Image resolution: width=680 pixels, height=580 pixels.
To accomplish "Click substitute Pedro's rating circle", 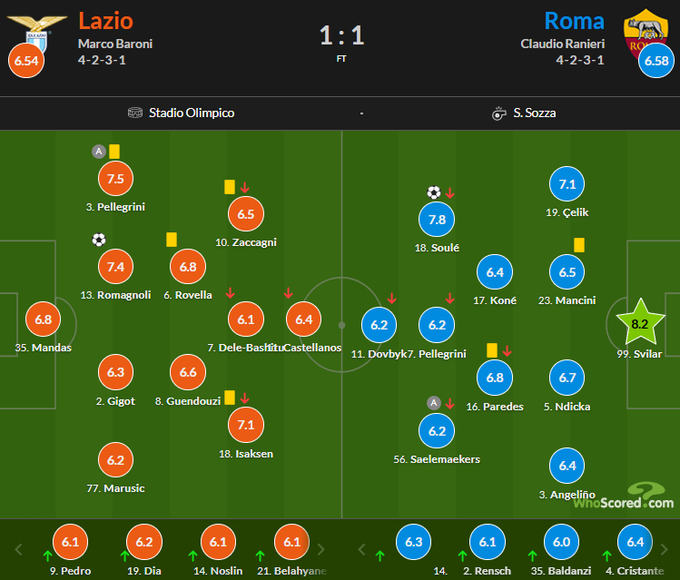I will point(70,542).
